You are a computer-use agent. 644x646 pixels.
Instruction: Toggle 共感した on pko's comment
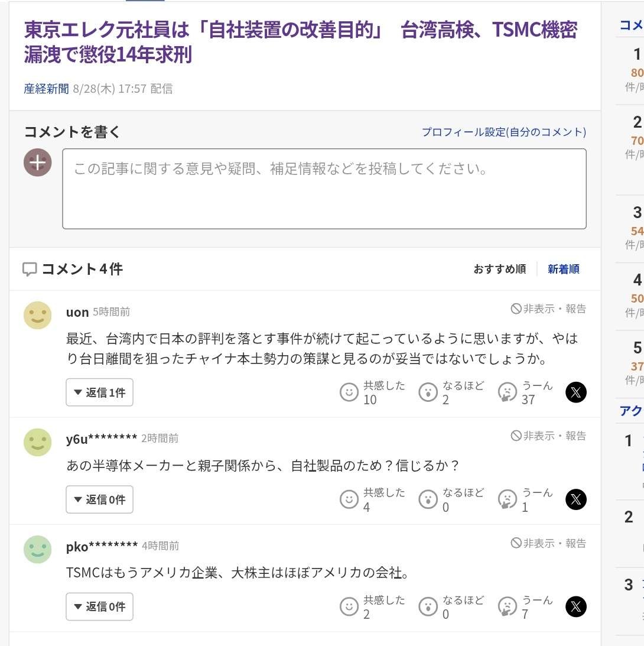click(349, 607)
